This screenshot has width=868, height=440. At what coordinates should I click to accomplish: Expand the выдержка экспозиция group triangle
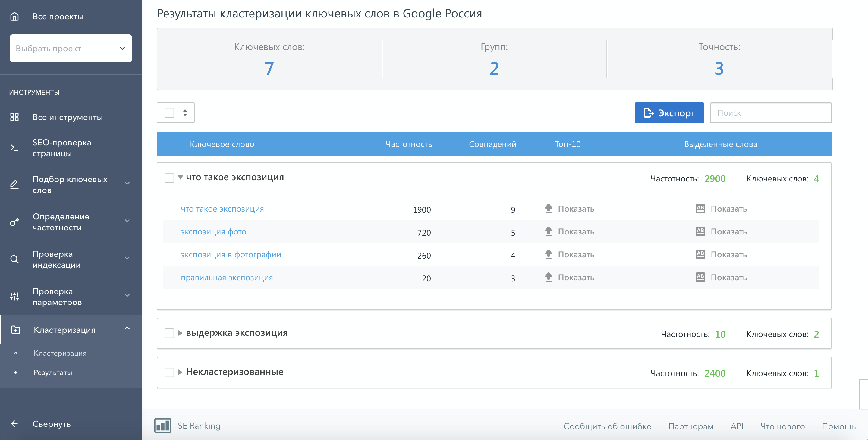180,333
